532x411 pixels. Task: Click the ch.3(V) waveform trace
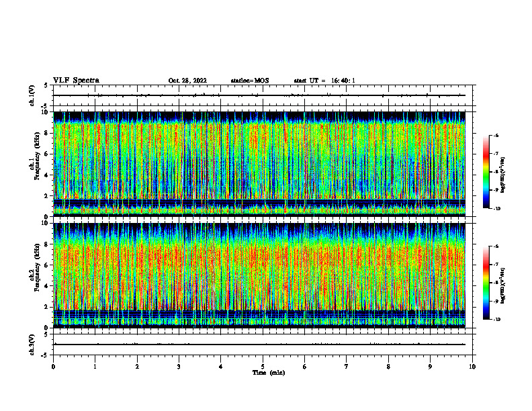pyautogui.click(x=259, y=345)
